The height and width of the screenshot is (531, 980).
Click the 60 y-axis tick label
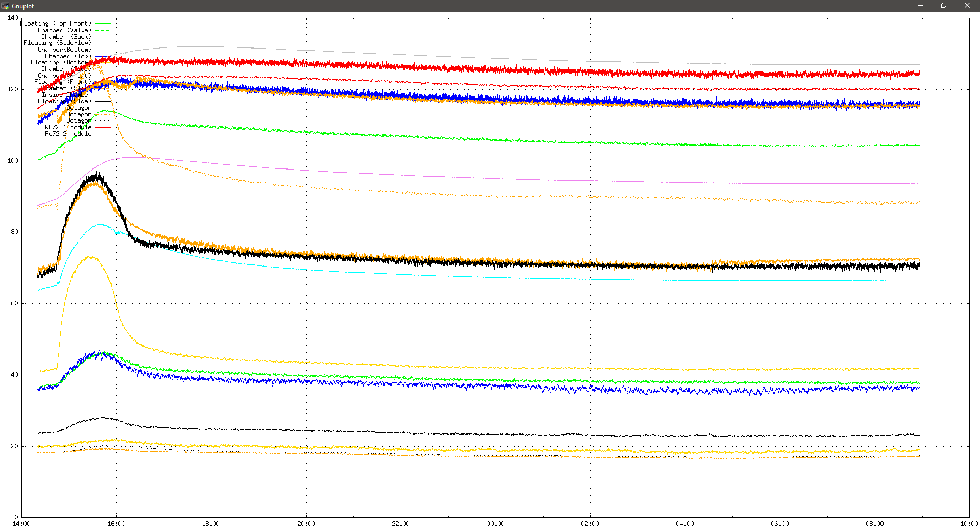(14, 303)
